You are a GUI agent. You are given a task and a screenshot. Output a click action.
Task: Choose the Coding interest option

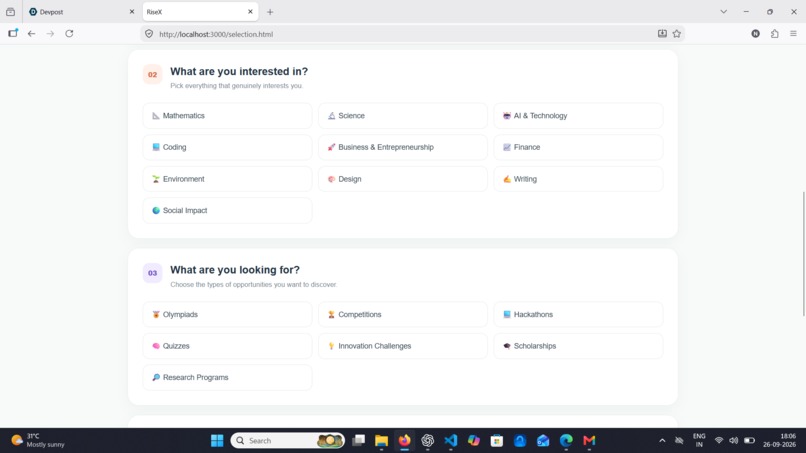227,147
